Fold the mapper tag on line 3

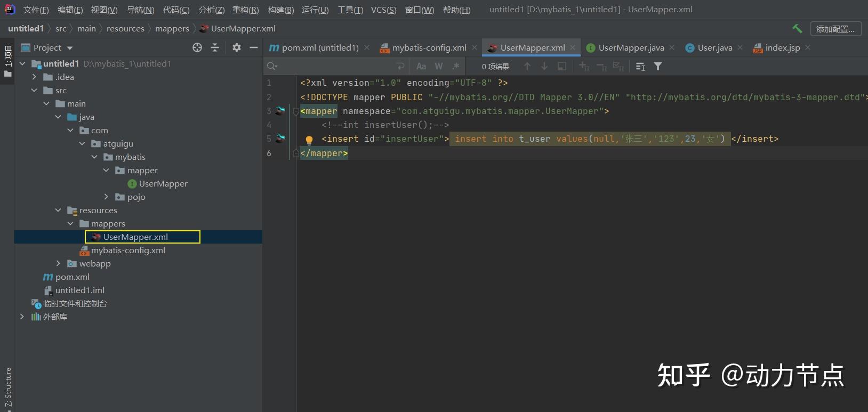(x=295, y=111)
